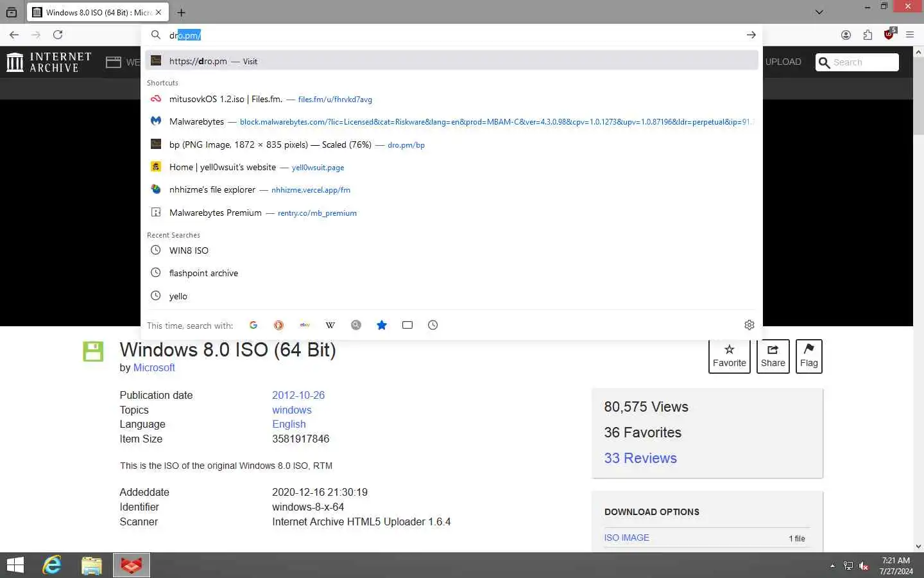The width and height of the screenshot is (924, 578).
Task: Open the English language link
Action: (289, 424)
